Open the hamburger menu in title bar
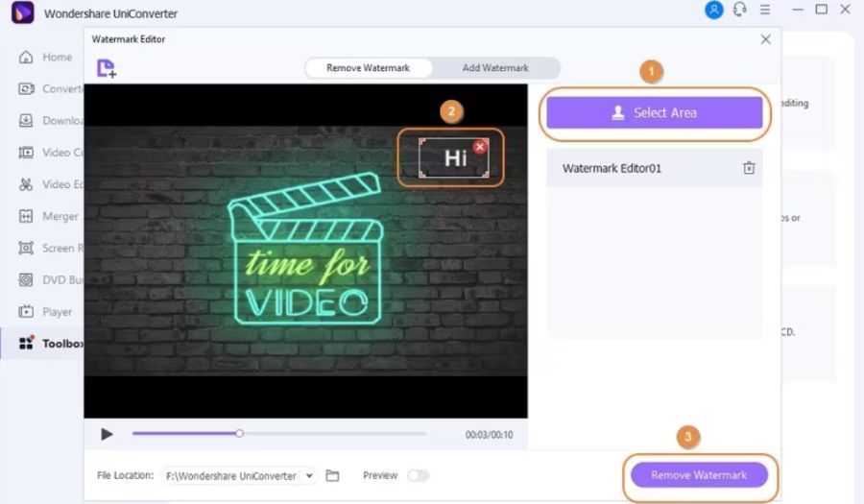 tap(765, 10)
